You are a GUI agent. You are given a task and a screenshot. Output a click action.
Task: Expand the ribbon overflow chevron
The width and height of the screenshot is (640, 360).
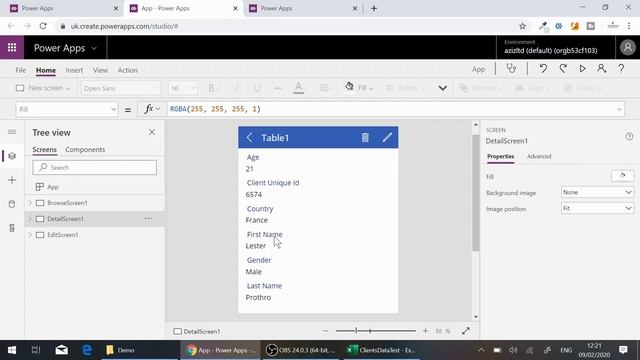pyautogui.click(x=442, y=88)
